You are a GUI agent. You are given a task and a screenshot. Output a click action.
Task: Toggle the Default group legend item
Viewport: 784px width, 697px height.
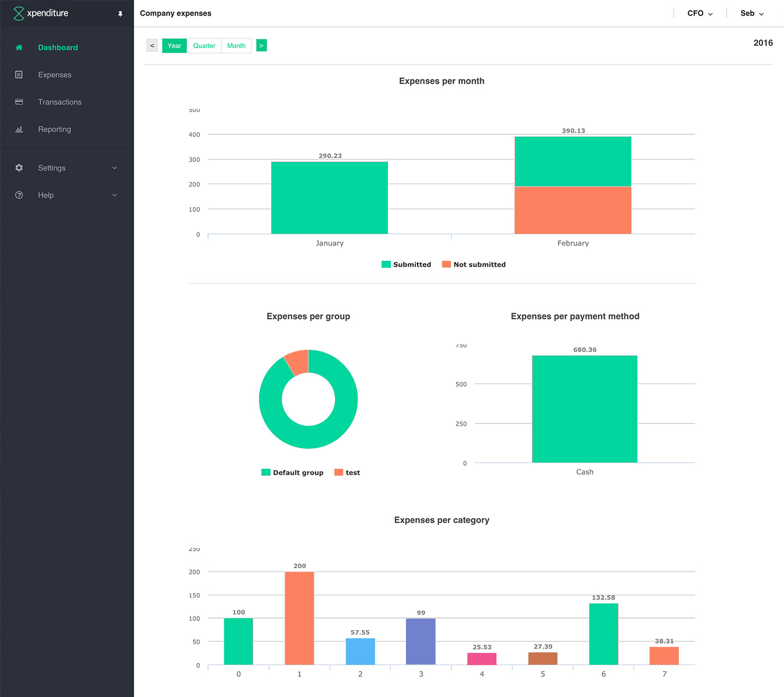tap(292, 472)
